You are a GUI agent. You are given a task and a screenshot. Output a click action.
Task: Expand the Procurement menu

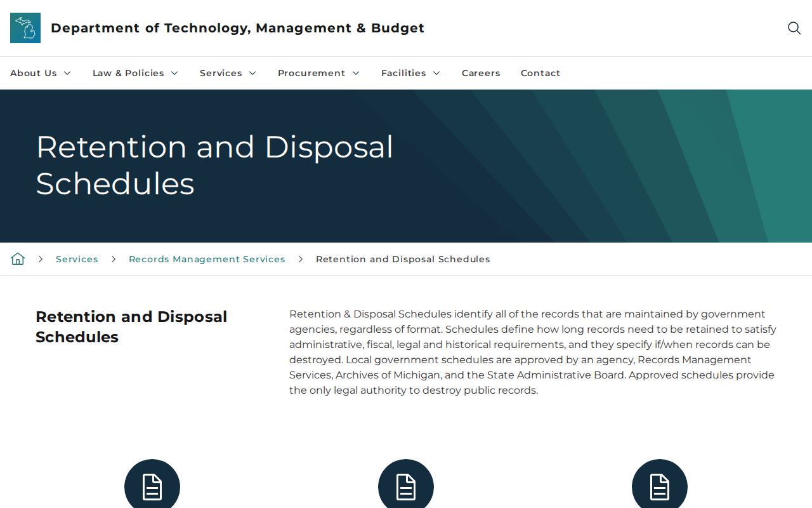(x=319, y=73)
